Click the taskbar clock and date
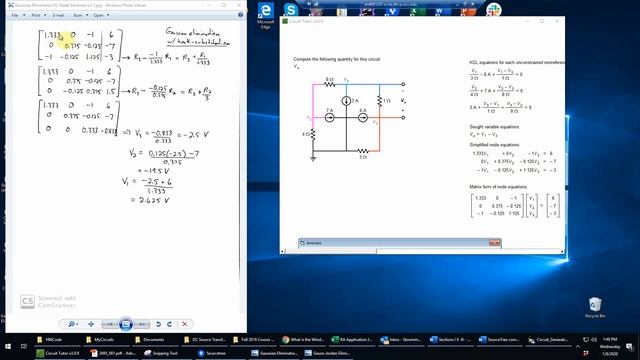This screenshot has width=640, height=360. (x=610, y=346)
